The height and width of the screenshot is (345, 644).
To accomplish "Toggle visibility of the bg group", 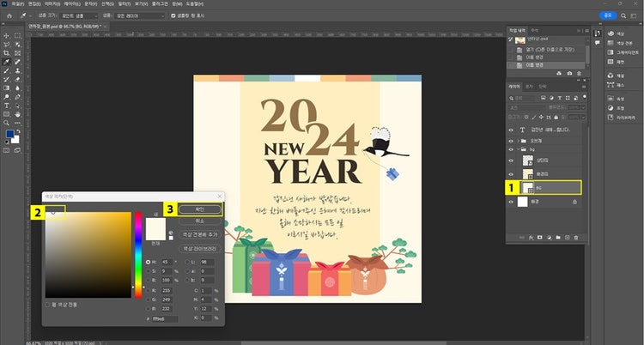I will pos(511,149).
